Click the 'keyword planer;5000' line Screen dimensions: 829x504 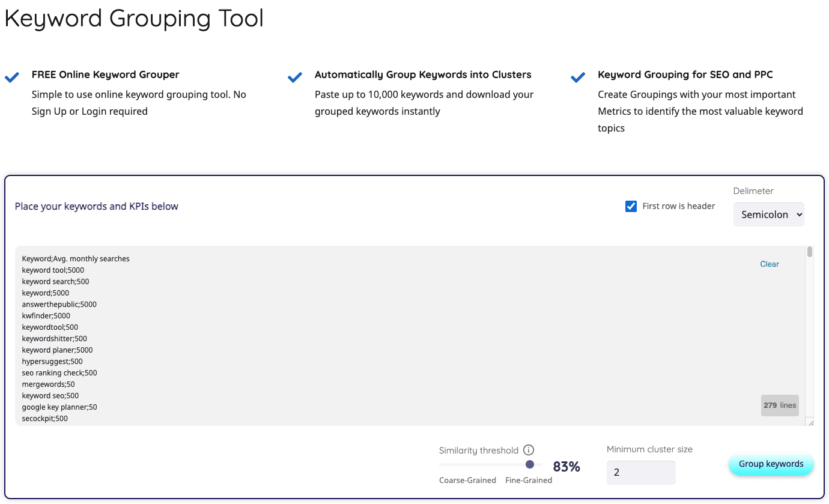tap(57, 350)
